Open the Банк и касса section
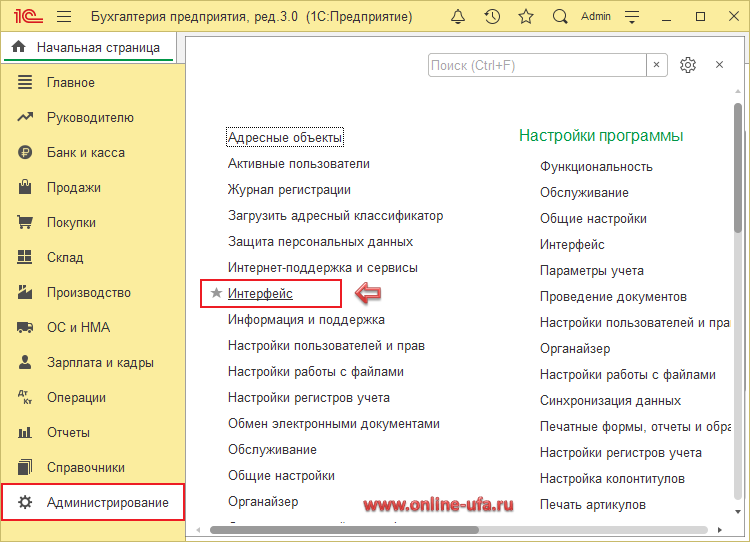 (x=86, y=153)
